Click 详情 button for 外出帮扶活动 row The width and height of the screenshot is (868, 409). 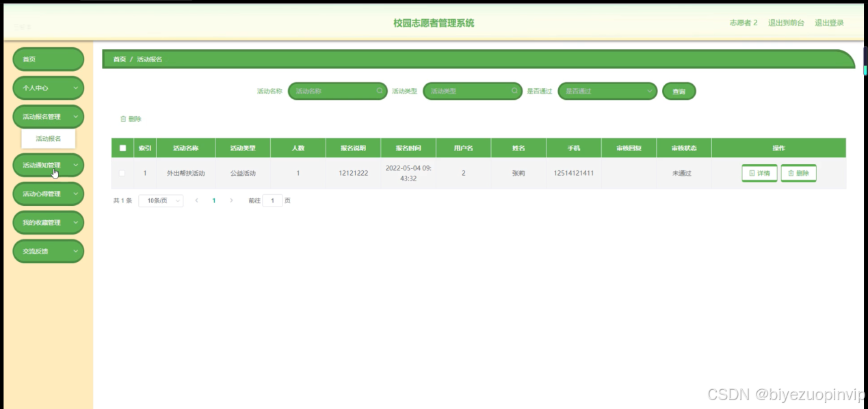click(759, 173)
